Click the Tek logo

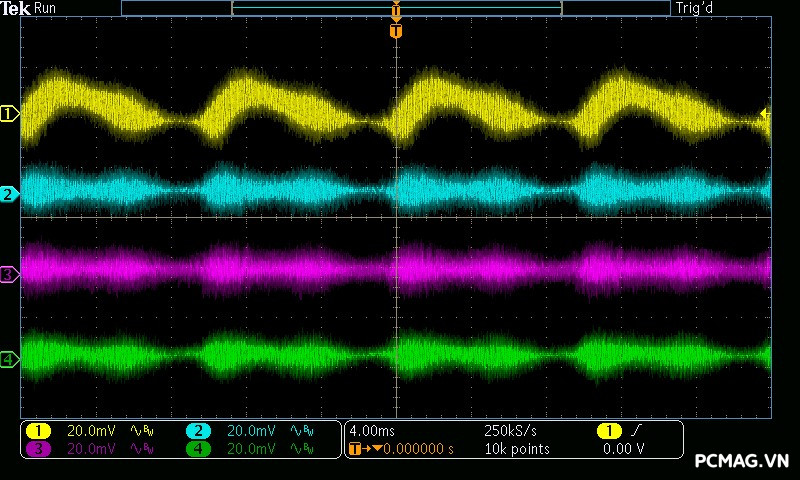[x=17, y=8]
